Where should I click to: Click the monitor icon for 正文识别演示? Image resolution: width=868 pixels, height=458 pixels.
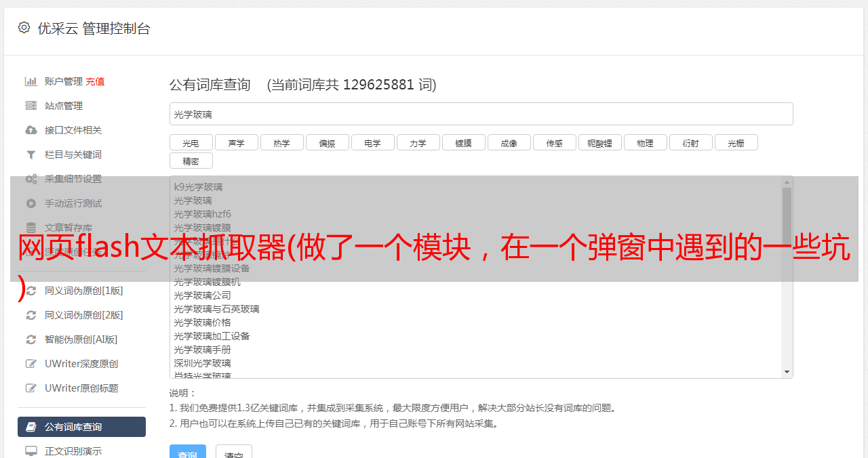click(31, 451)
